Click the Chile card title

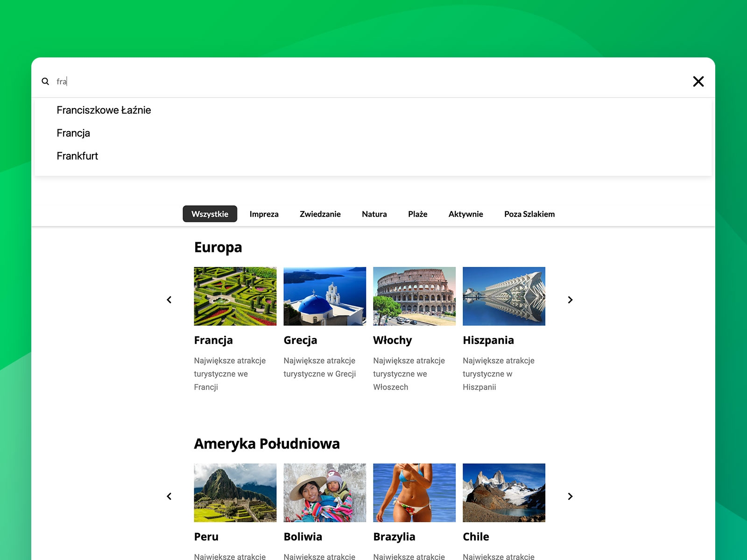[476, 537]
